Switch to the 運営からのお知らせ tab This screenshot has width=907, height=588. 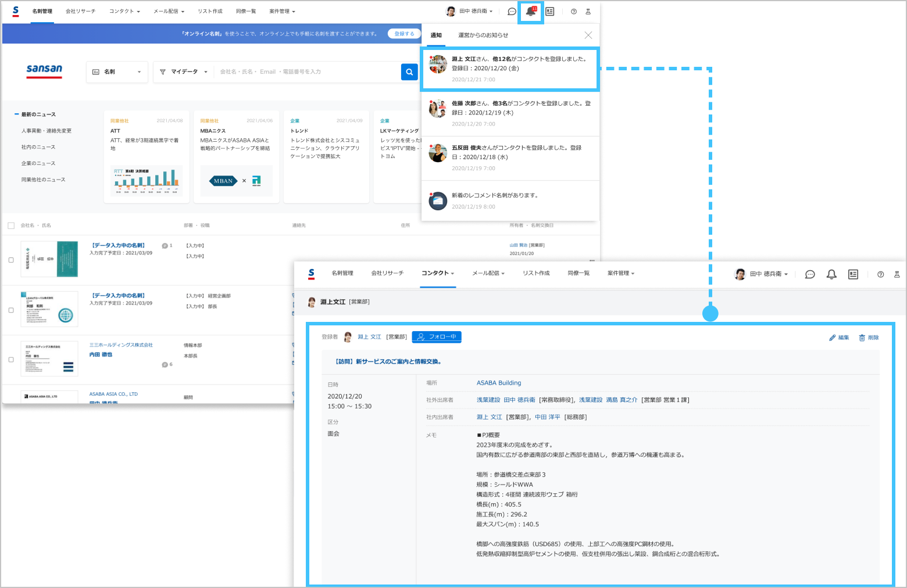point(483,35)
